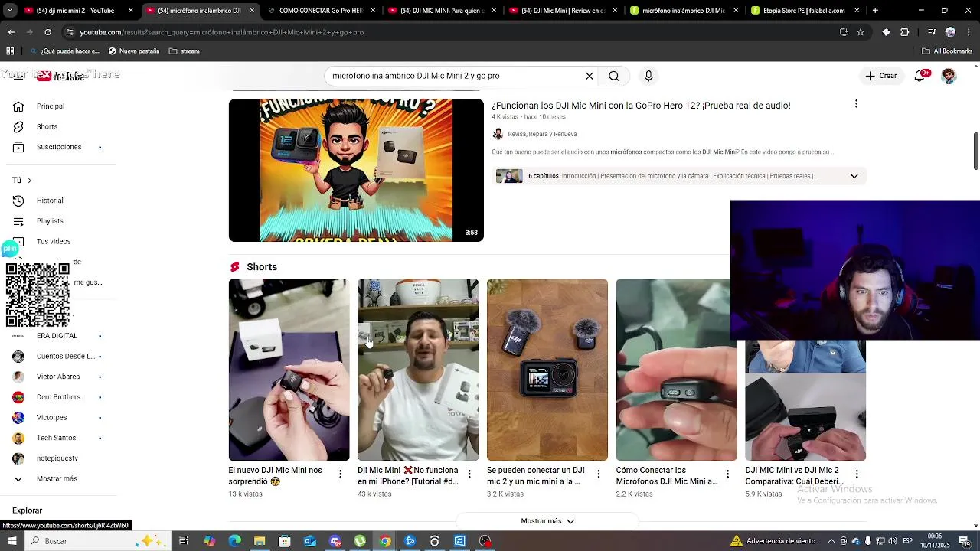Open Playlists in the sidebar

(x=50, y=221)
